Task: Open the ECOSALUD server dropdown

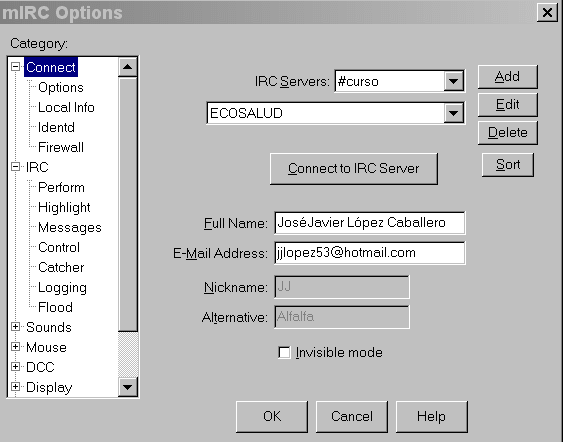Action: (453, 113)
